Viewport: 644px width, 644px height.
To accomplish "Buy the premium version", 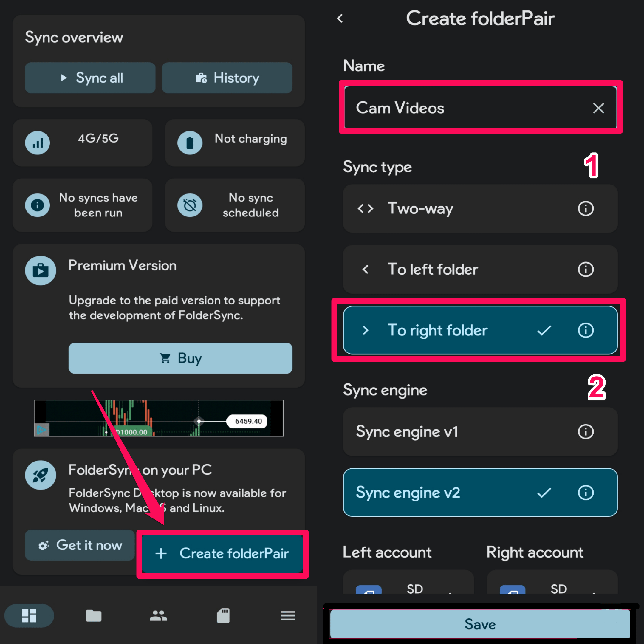I will [180, 358].
